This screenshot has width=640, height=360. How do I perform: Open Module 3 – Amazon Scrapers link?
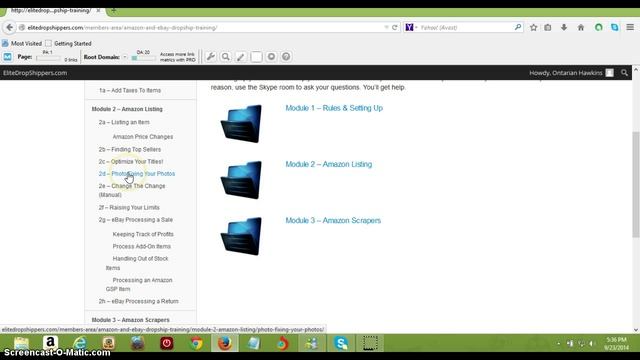(x=333, y=220)
